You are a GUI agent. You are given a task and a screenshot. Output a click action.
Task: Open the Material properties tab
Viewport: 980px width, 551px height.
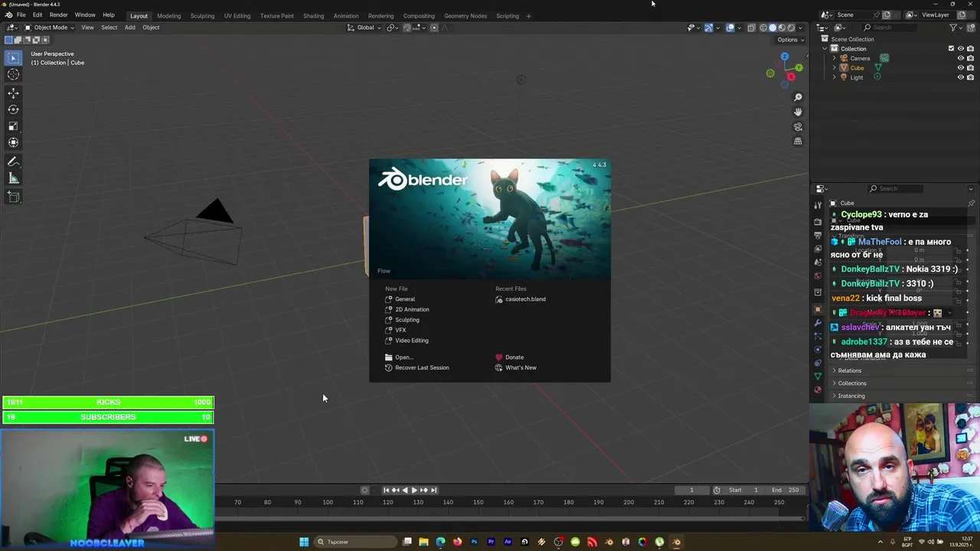pyautogui.click(x=818, y=390)
